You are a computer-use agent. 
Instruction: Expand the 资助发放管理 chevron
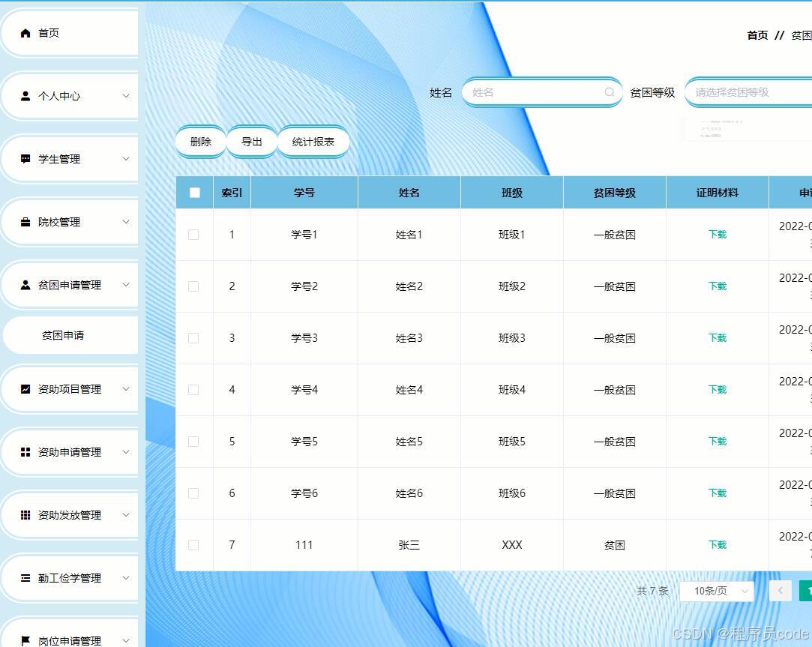click(126, 515)
